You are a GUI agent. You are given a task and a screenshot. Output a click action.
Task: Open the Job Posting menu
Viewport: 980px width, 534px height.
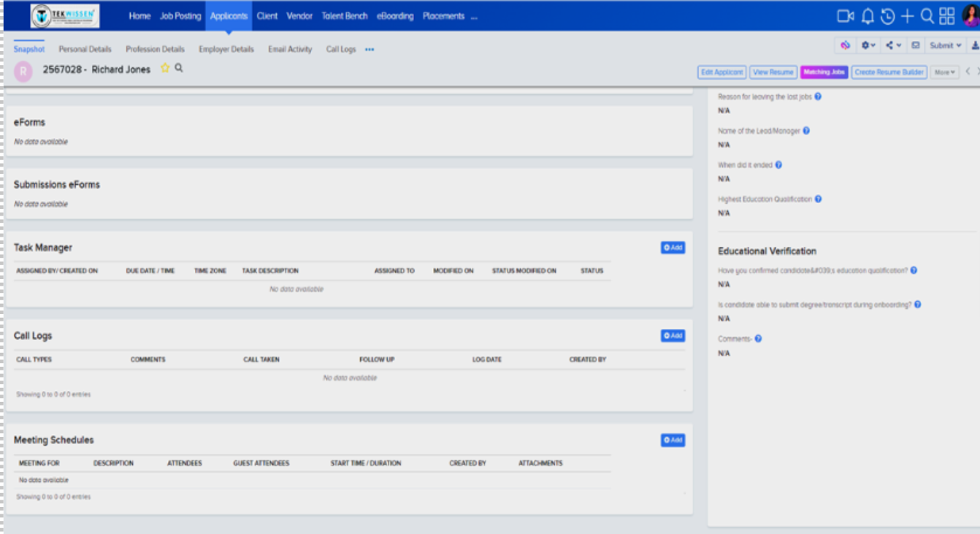180,16
